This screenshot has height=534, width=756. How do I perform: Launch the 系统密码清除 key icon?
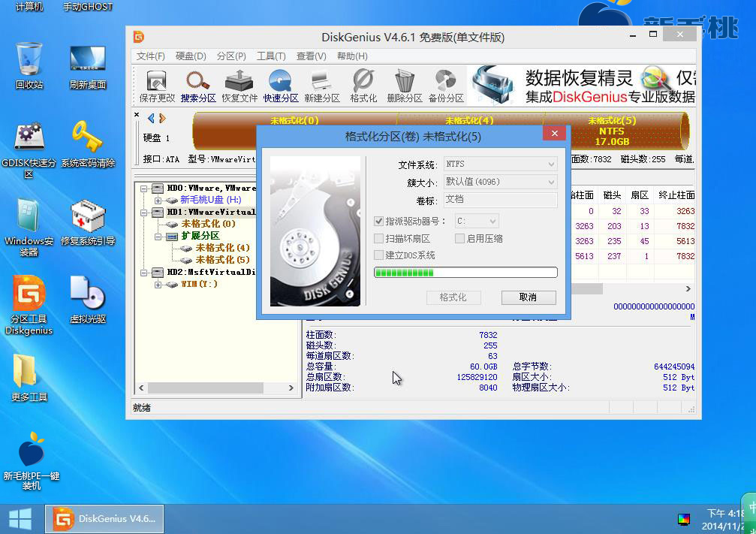pyautogui.click(x=88, y=144)
